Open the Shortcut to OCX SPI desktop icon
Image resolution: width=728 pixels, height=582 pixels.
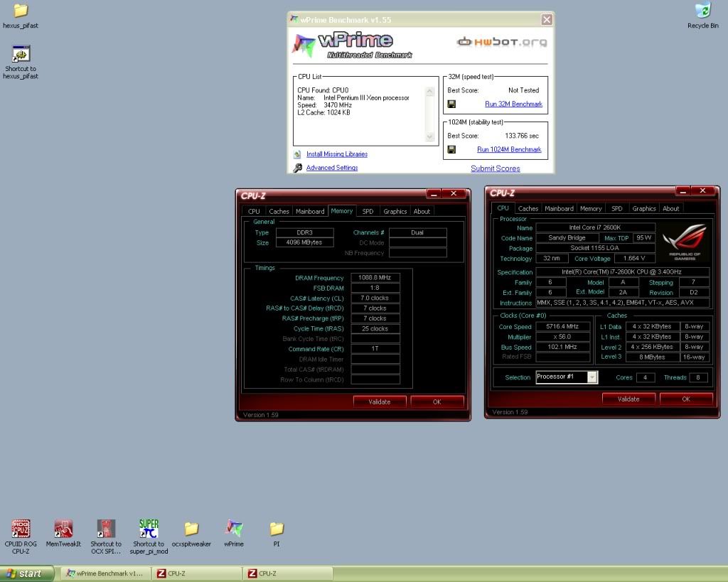(x=106, y=529)
